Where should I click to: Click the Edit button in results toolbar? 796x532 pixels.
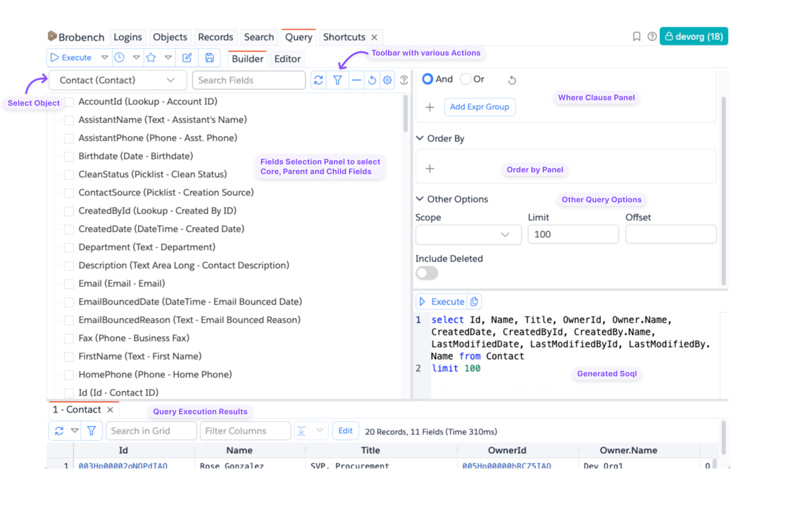(x=345, y=431)
